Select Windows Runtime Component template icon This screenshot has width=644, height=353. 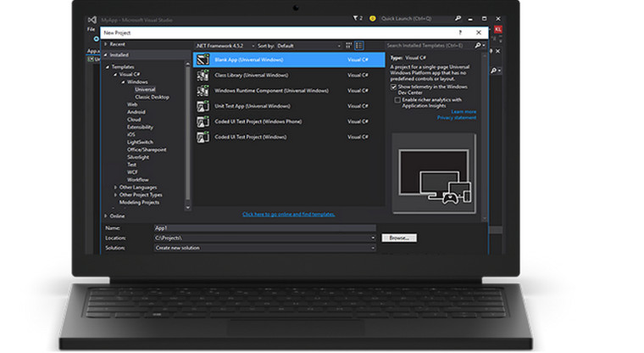(203, 91)
